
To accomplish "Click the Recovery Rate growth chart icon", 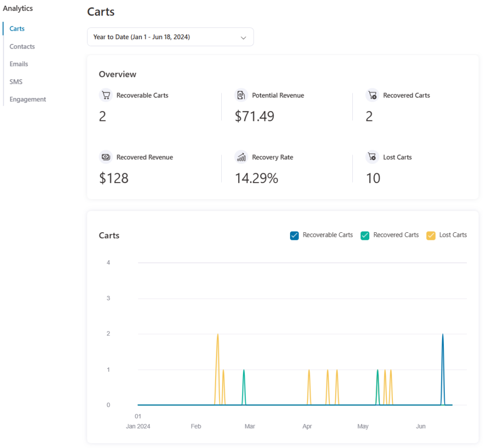I will coord(241,157).
